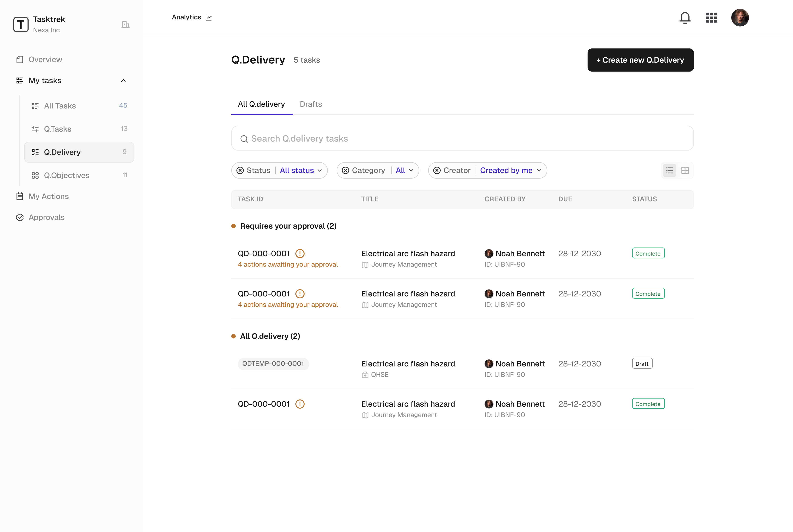This screenshot has width=793, height=532.
Task: Click warning icon in second approval row
Action: [x=300, y=294]
